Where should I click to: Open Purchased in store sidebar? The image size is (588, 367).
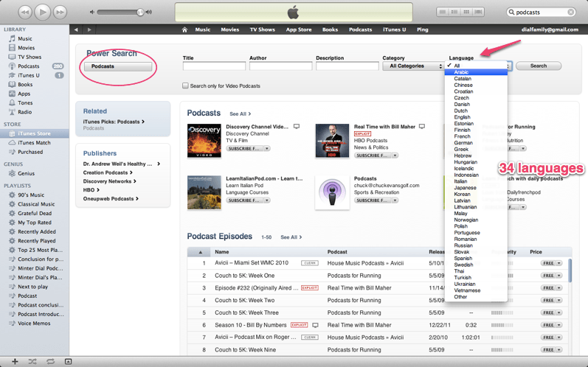pos(30,152)
